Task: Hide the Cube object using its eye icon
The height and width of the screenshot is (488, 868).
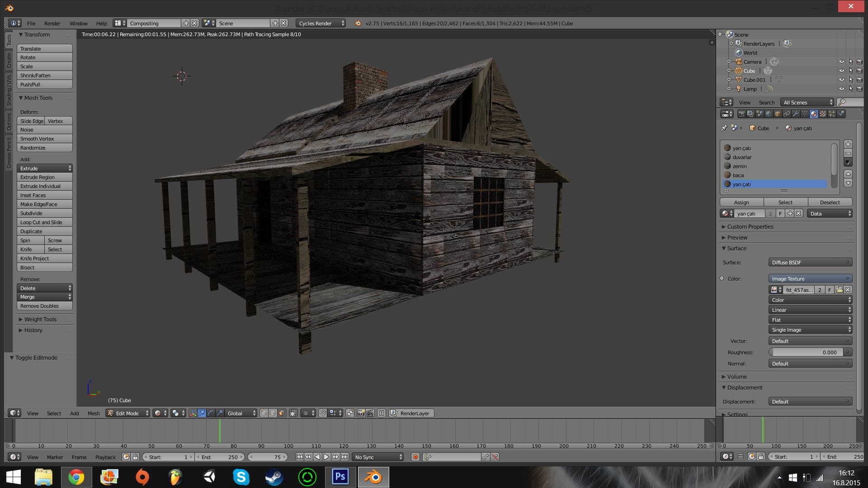Action: click(842, 70)
